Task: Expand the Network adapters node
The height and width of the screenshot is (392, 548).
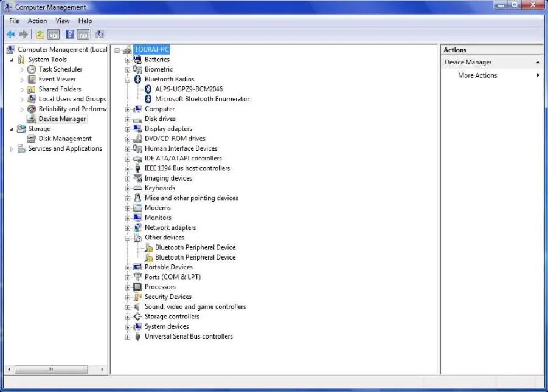Action: [127, 227]
